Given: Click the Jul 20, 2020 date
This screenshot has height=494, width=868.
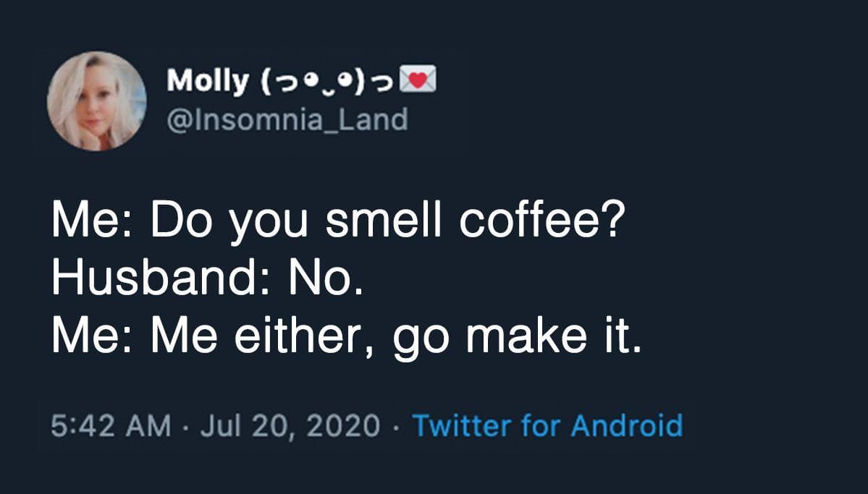Looking at the screenshot, I should pyautogui.click(x=290, y=425).
